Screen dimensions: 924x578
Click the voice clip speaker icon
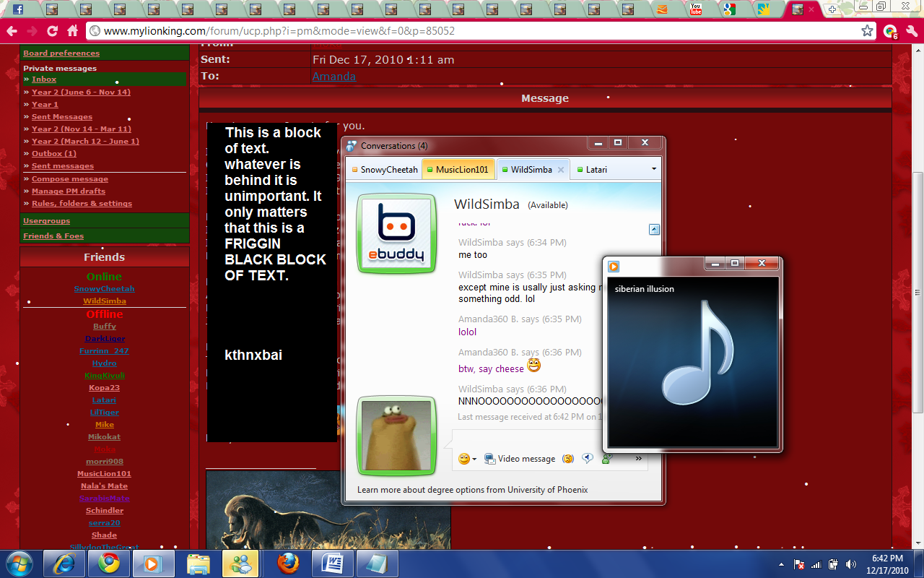pos(588,458)
